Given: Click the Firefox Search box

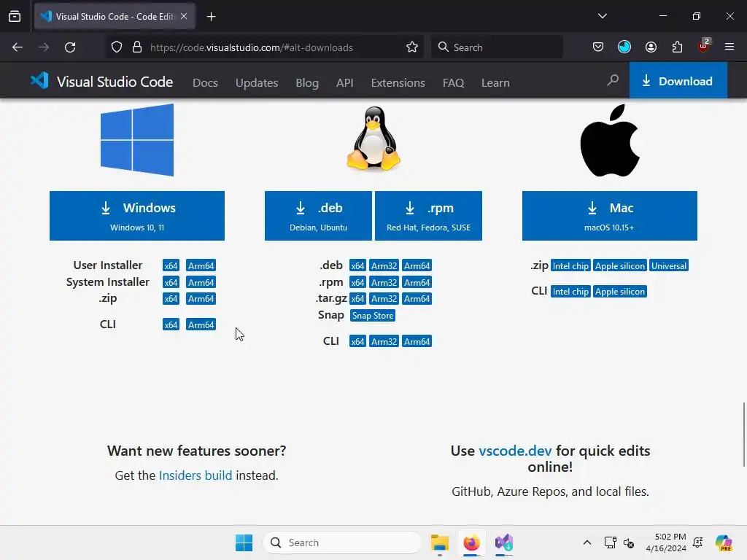Looking at the screenshot, I should (x=497, y=47).
